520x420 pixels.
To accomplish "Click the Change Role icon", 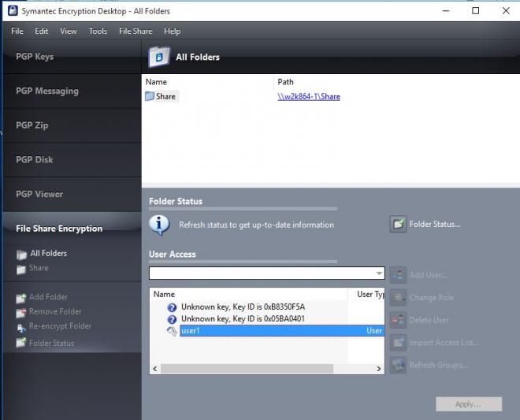I will 398,298.
